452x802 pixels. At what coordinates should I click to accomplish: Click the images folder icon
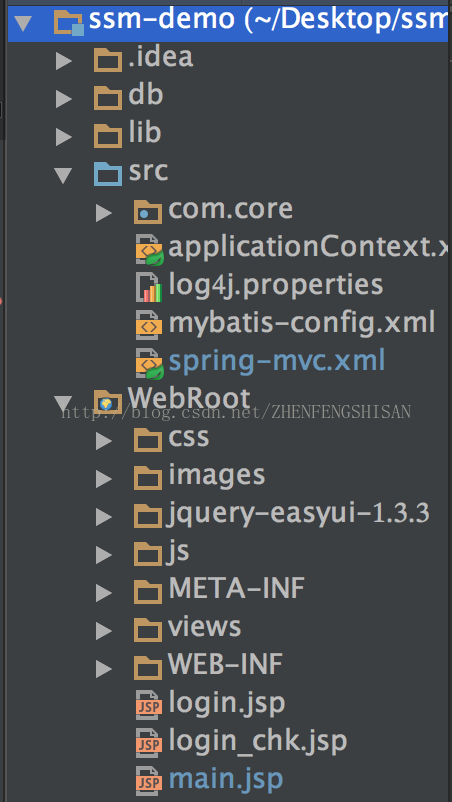[x=148, y=478]
